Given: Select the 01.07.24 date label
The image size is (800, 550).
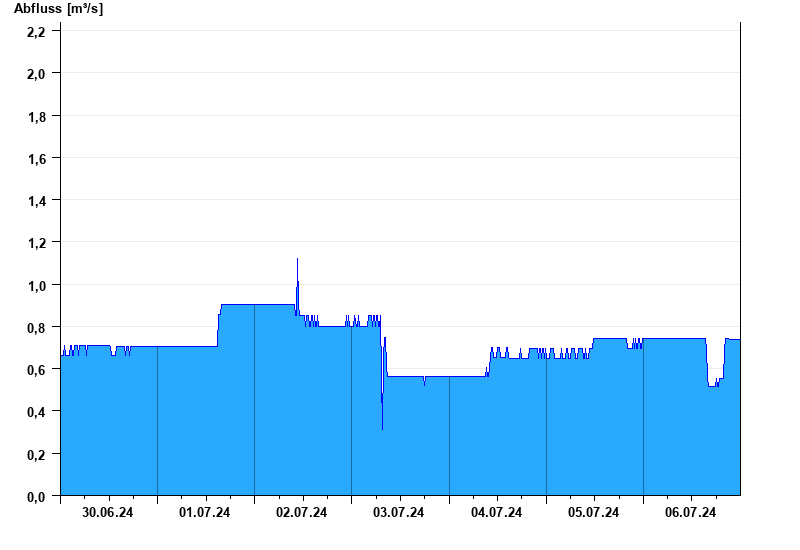Looking at the screenshot, I should pyautogui.click(x=205, y=512).
